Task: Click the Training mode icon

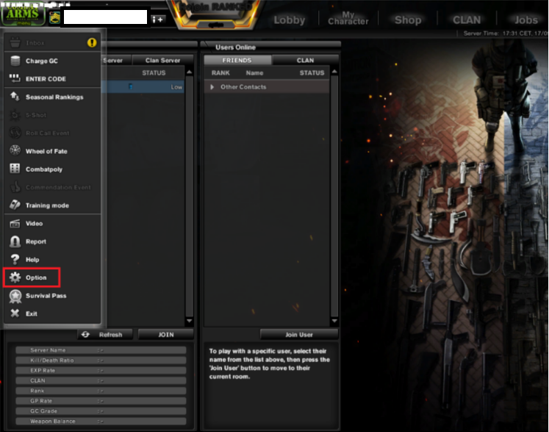Action: coord(15,205)
